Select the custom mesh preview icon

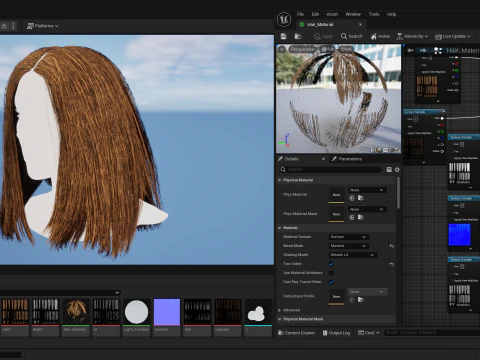pyautogui.click(x=397, y=150)
